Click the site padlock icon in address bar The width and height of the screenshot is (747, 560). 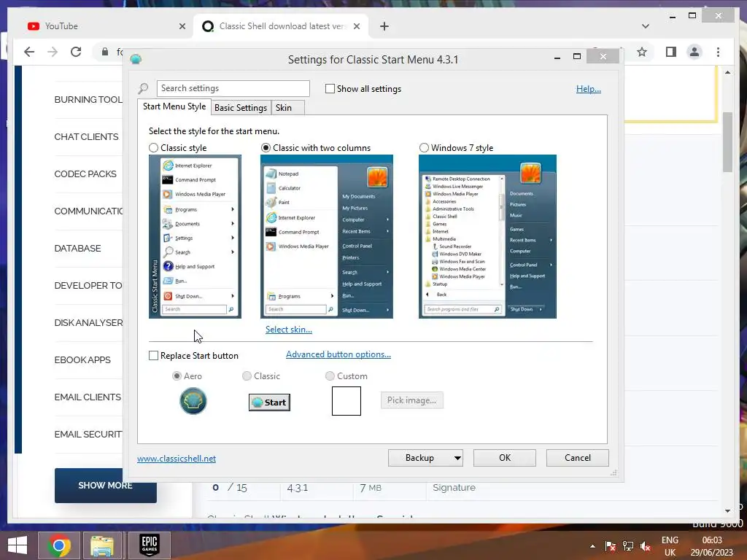pyautogui.click(x=105, y=52)
